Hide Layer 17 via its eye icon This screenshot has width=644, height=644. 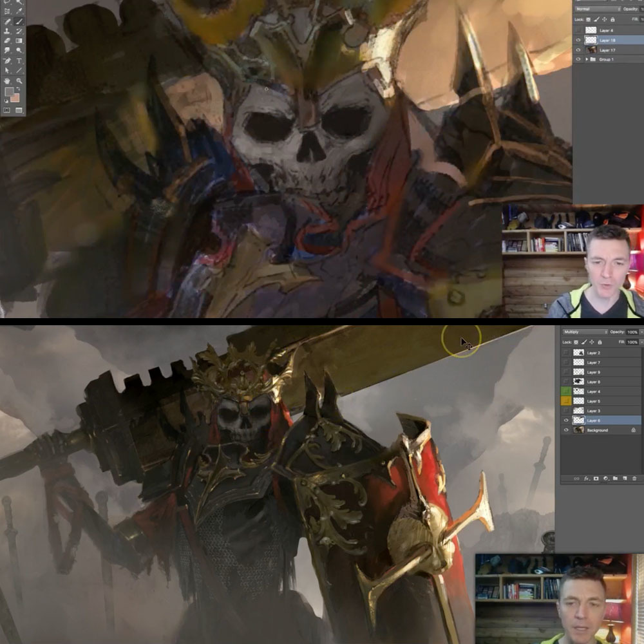(x=578, y=50)
